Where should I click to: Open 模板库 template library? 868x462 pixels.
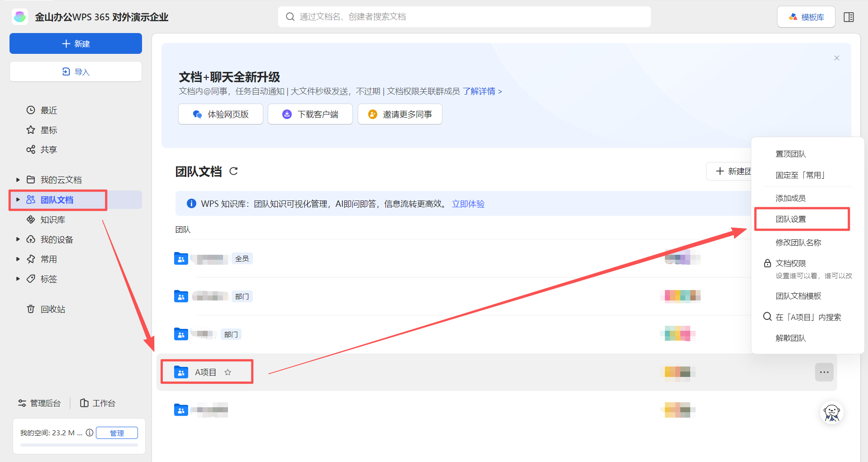coord(806,17)
